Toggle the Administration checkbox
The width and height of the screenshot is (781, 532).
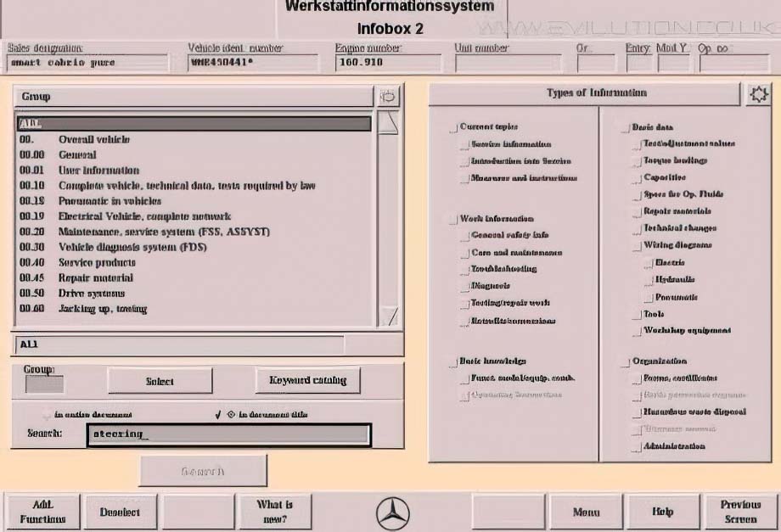coord(638,447)
